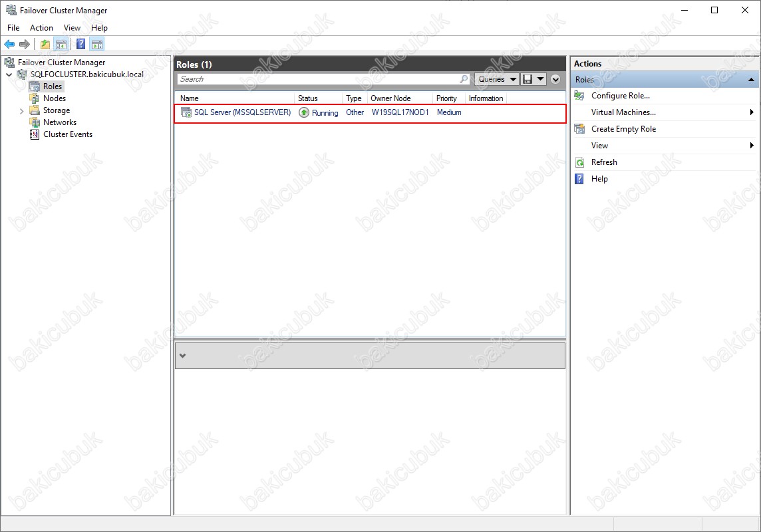Click Virtual Machines... action
Image resolution: width=761 pixels, height=532 pixels.
(623, 112)
